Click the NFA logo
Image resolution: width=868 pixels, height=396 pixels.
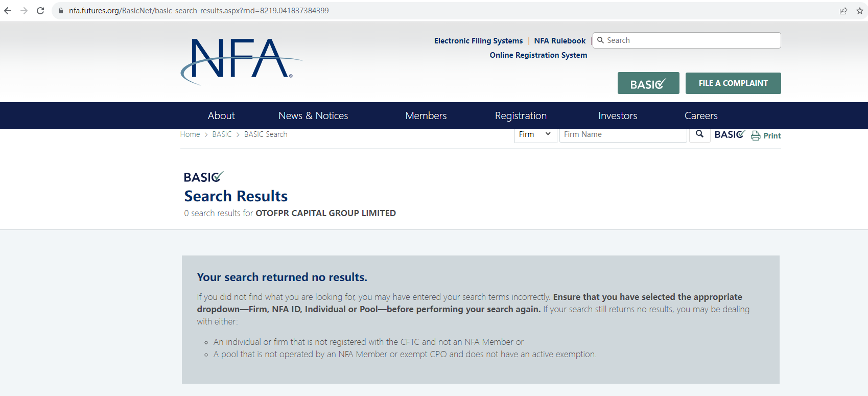241,61
